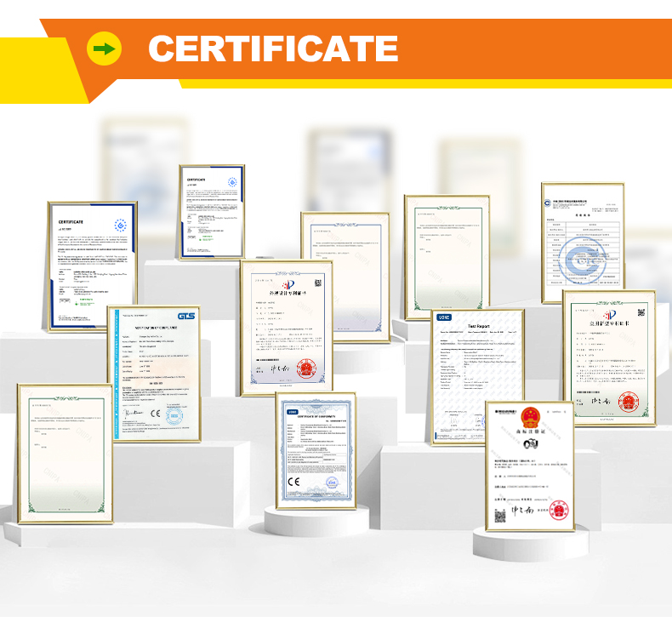Open the small blue-edged CERTIFICATE at top

[212, 212]
